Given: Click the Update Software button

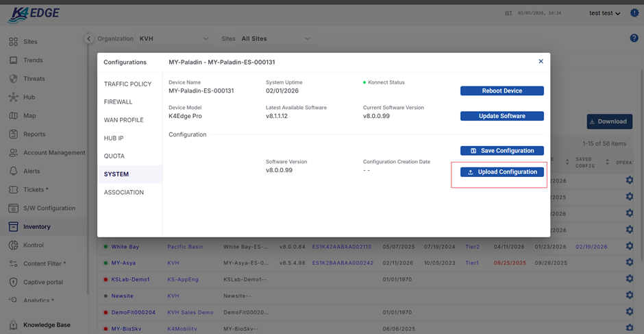Looking at the screenshot, I should pyautogui.click(x=501, y=116).
